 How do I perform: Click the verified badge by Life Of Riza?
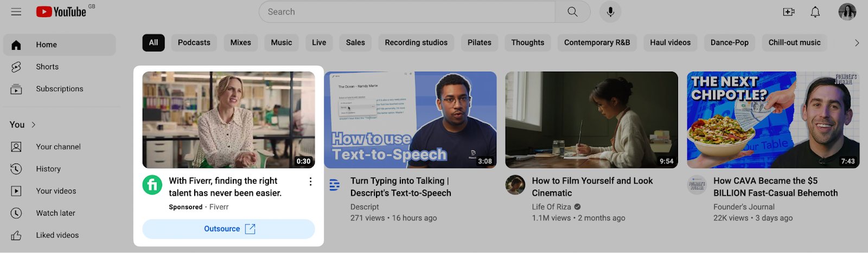tap(578, 207)
